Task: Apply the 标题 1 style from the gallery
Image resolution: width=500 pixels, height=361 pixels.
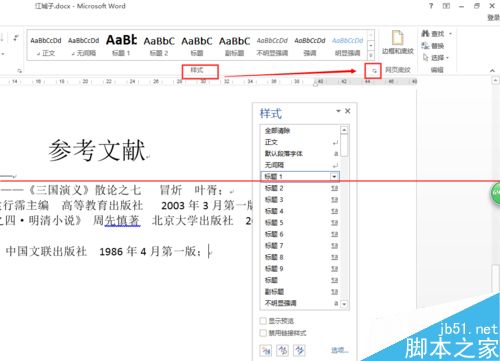Action: pos(121,46)
